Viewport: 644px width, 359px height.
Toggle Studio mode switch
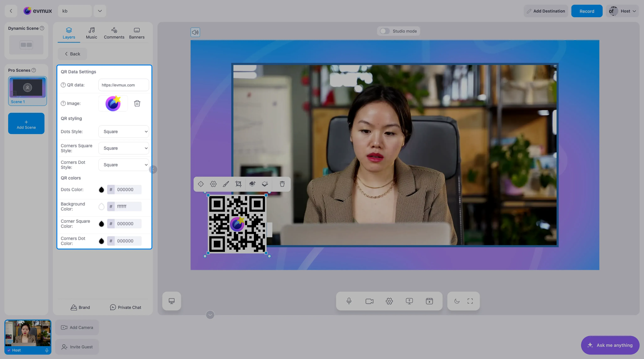pos(384,31)
